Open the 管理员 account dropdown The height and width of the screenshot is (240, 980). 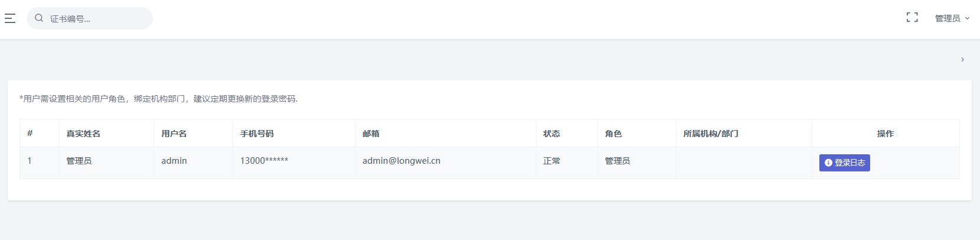(952, 18)
